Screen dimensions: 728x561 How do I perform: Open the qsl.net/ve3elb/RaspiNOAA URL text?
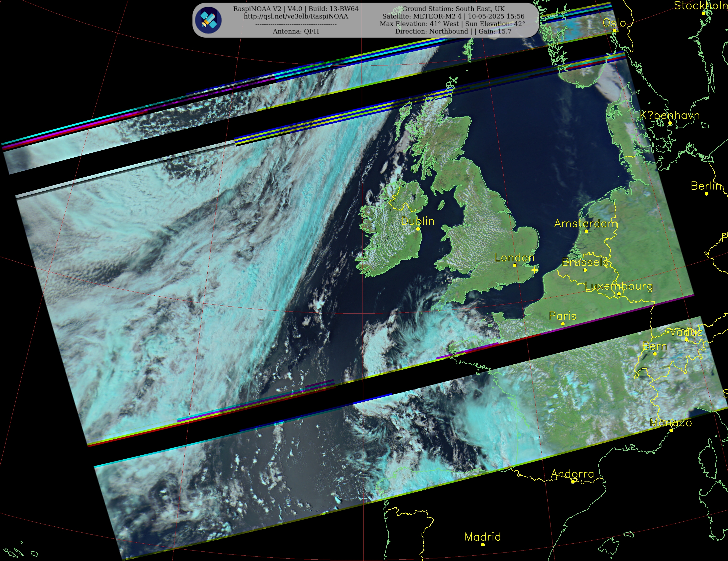296,16
